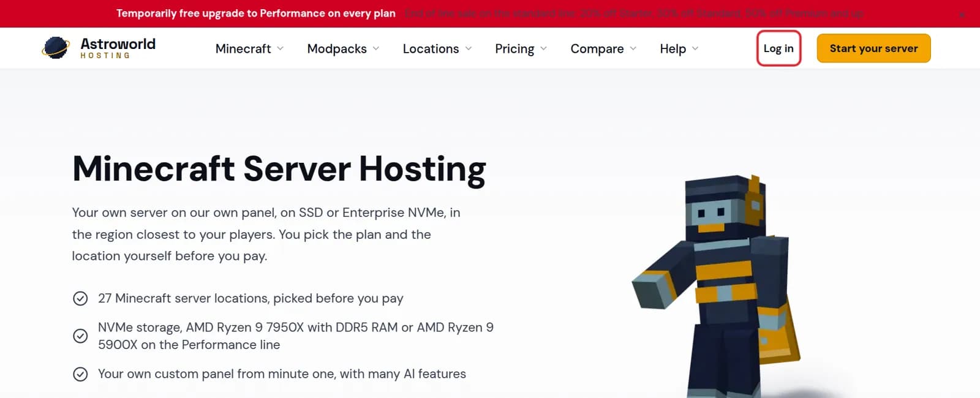Click the 'Minecraft Server Hosting' heading
This screenshot has width=980, height=398.
pyautogui.click(x=279, y=169)
